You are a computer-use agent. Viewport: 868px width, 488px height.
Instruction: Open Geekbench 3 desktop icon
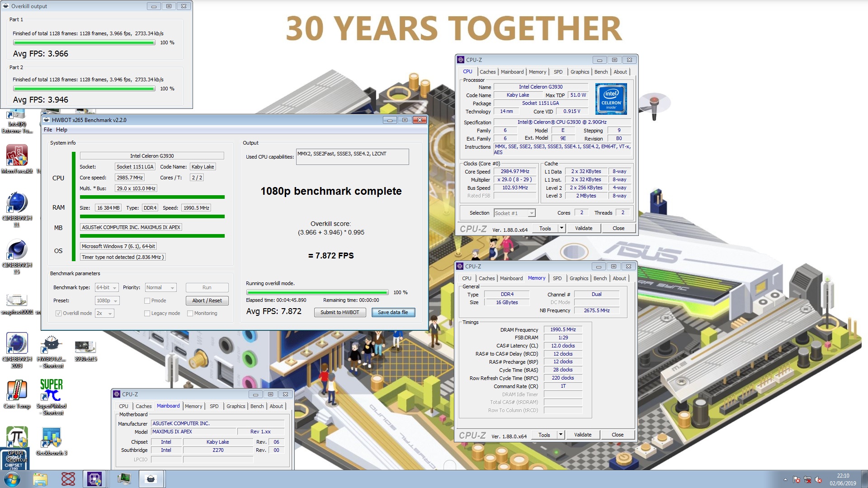[51, 441]
